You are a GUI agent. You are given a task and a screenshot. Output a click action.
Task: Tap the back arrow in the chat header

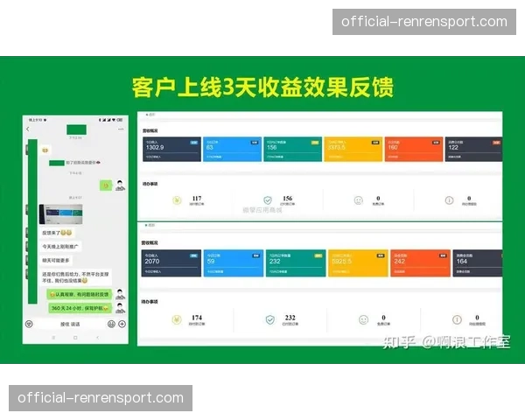coord(28,129)
